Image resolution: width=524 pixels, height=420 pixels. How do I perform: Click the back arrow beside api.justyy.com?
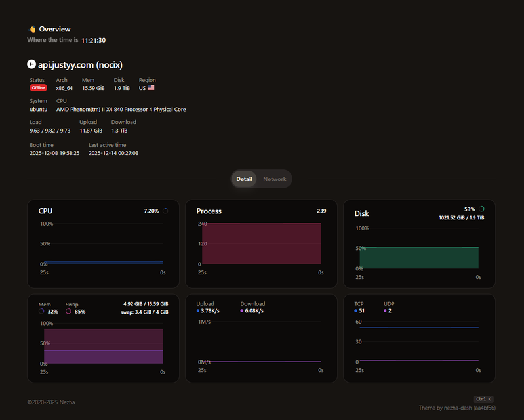click(31, 64)
